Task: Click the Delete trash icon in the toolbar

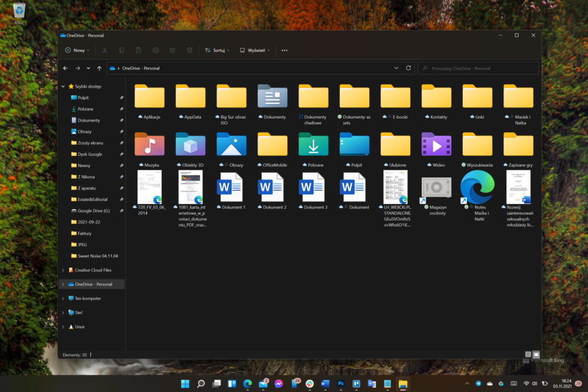Action: (x=190, y=50)
